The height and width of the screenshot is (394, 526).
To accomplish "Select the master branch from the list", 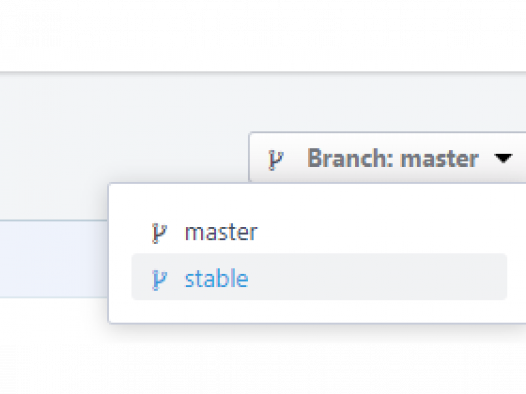I will pos(319,232).
